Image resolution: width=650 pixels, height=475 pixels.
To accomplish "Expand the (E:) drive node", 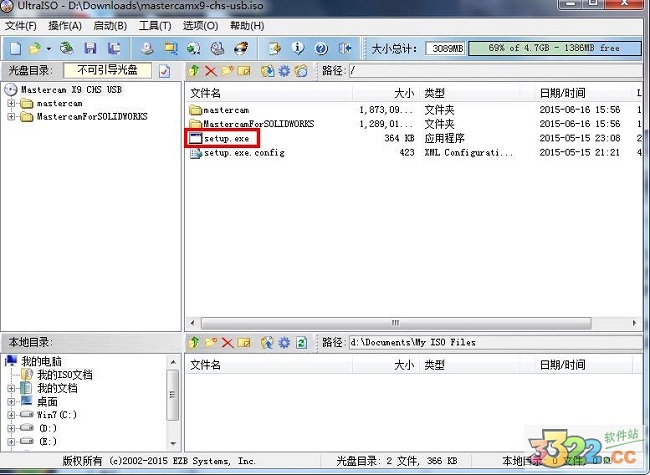I will pos(11,441).
